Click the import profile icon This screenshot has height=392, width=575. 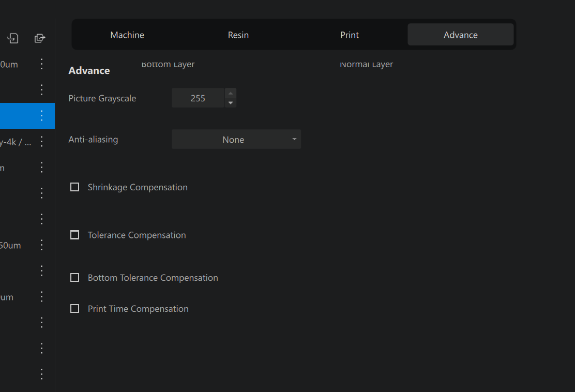13,38
